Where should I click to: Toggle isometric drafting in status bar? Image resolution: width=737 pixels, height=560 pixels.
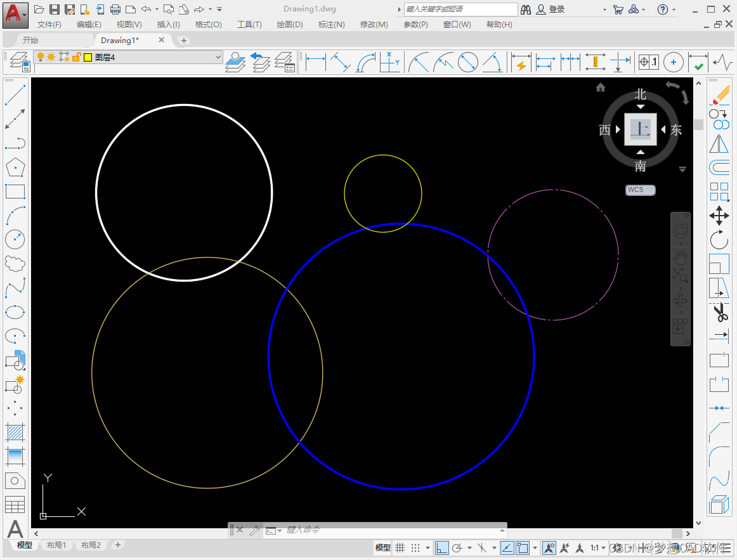pos(482,548)
